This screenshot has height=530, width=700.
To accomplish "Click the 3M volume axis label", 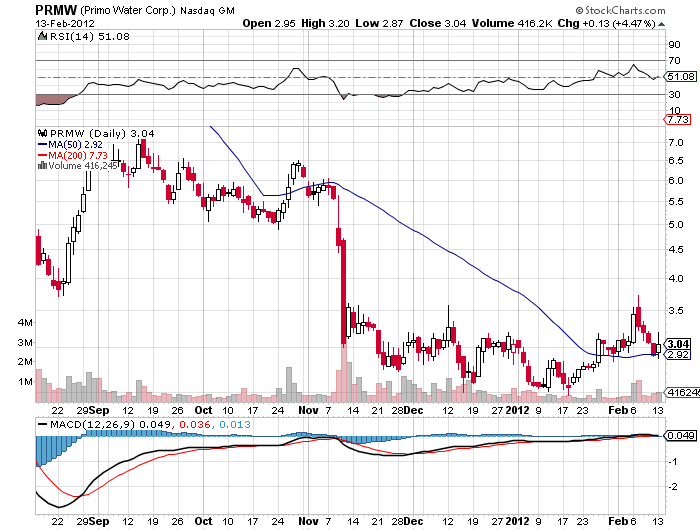I will 25,342.
